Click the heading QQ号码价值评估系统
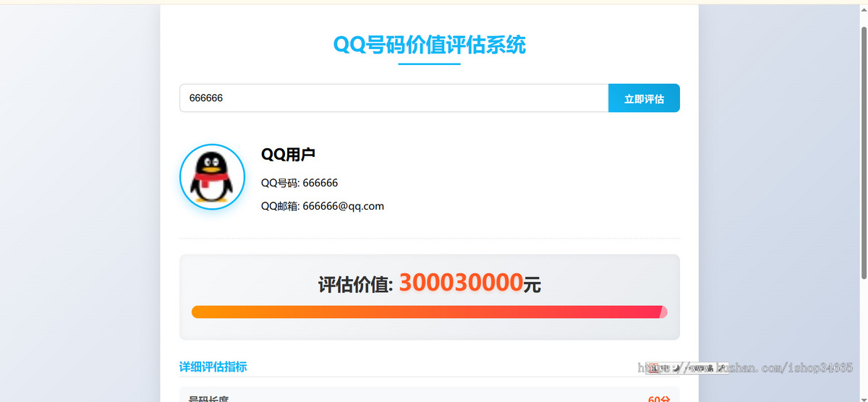This screenshot has height=402, width=868. [x=430, y=45]
